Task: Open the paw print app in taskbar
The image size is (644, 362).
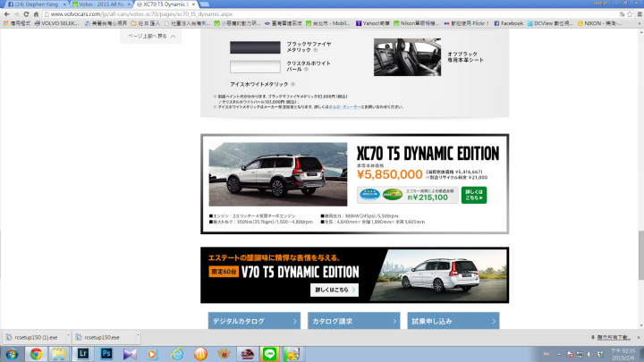Action: tap(224, 354)
